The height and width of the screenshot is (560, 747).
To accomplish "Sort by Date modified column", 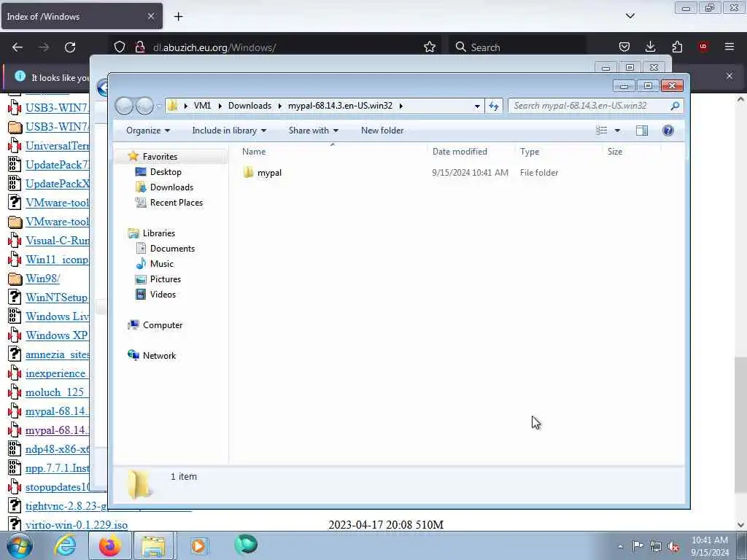I will point(460,152).
